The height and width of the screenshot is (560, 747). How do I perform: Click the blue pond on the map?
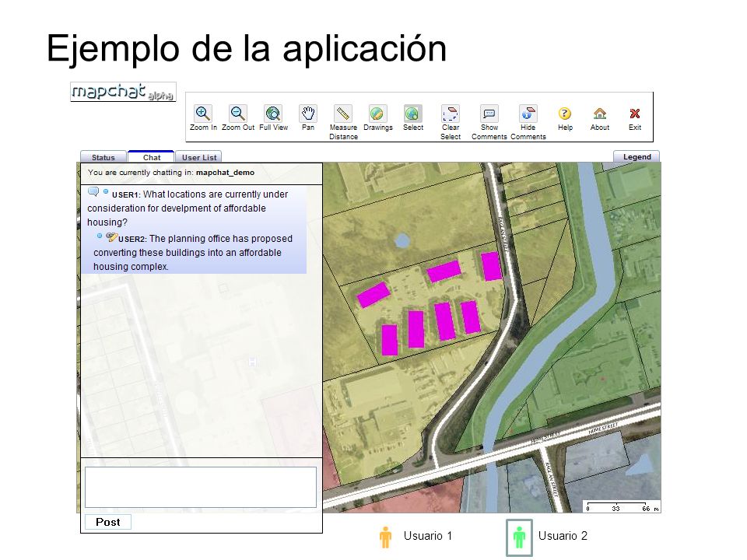pyautogui.click(x=402, y=240)
